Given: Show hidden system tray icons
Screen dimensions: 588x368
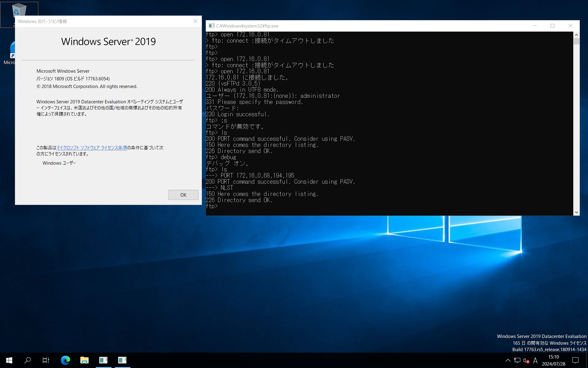Looking at the screenshot, I should [x=508, y=360].
